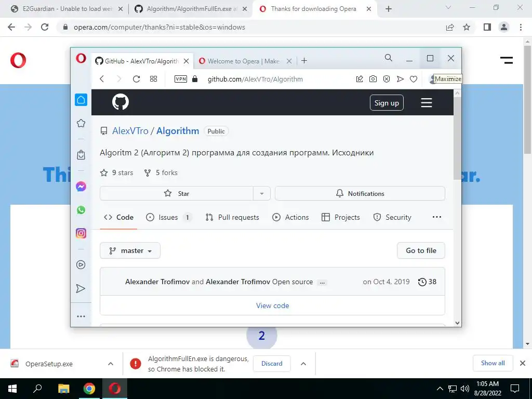
Task: Select the Actions tab
Action: click(x=290, y=217)
